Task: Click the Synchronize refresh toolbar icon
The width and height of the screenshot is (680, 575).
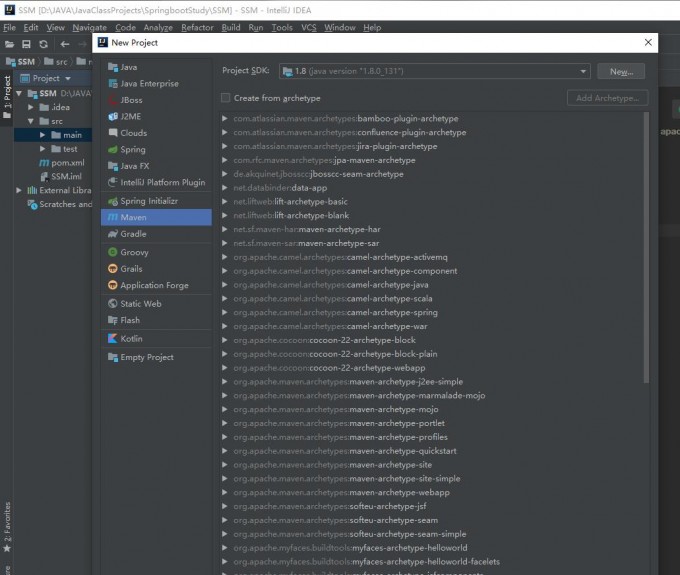Action: click(x=43, y=44)
